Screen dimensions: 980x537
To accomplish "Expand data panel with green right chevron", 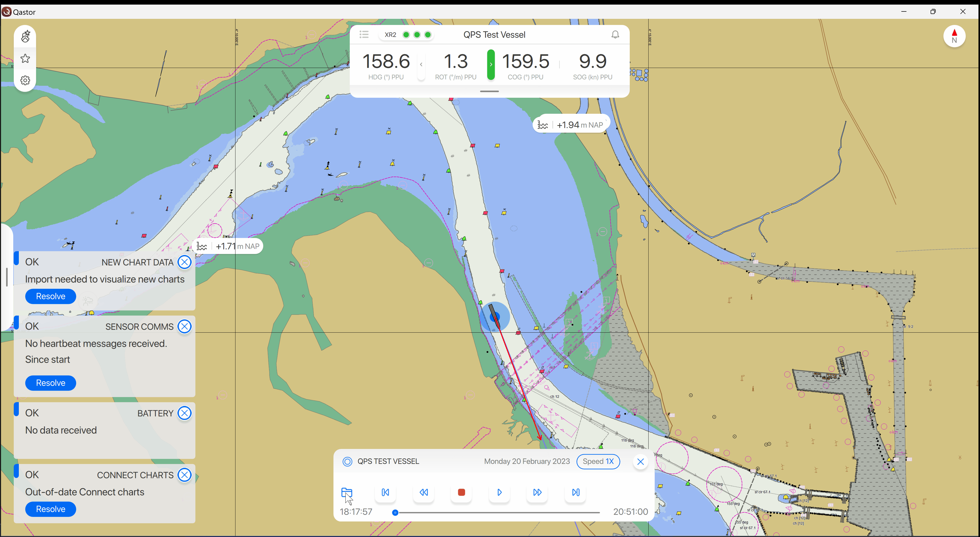I will tap(491, 64).
